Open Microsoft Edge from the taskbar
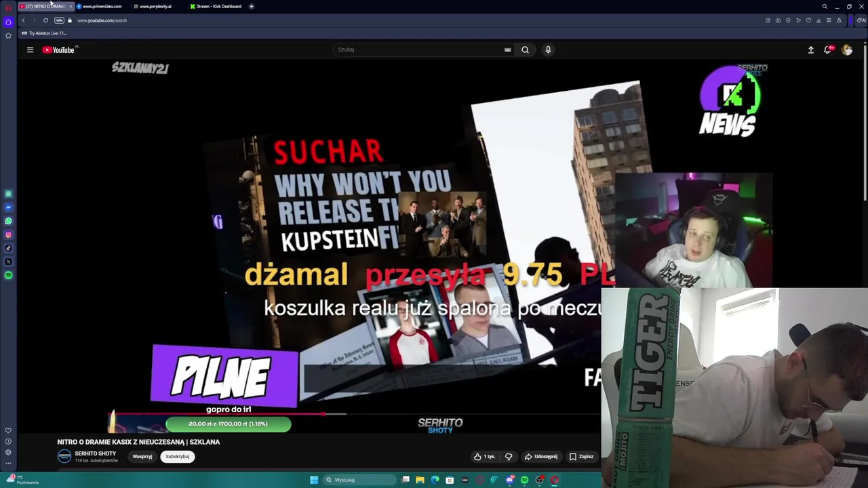Image resolution: width=868 pixels, height=488 pixels. tap(435, 480)
